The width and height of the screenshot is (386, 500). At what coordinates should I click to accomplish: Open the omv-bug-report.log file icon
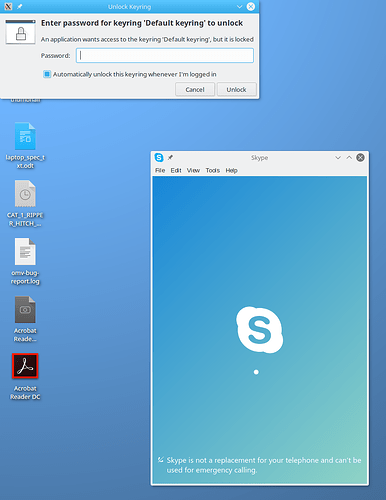coord(25,252)
